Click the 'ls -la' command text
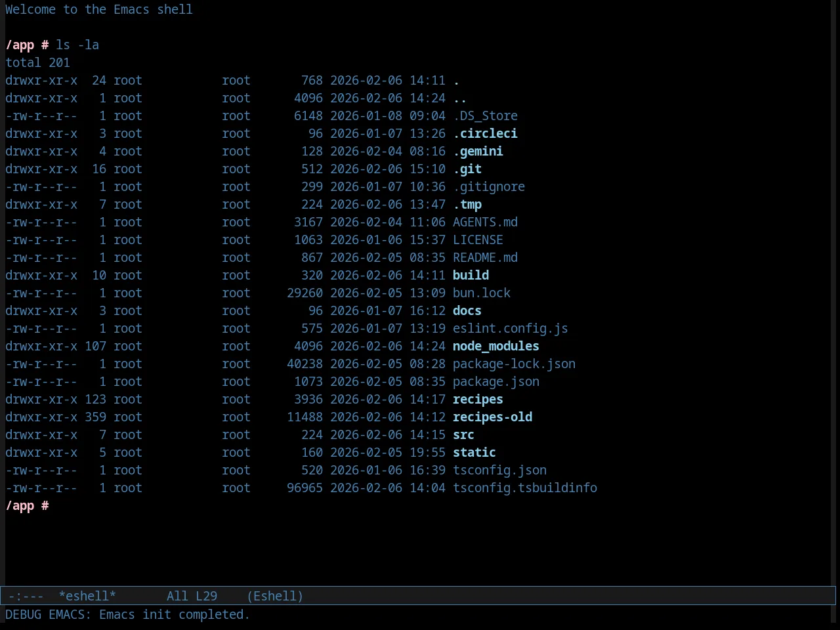 click(x=77, y=45)
